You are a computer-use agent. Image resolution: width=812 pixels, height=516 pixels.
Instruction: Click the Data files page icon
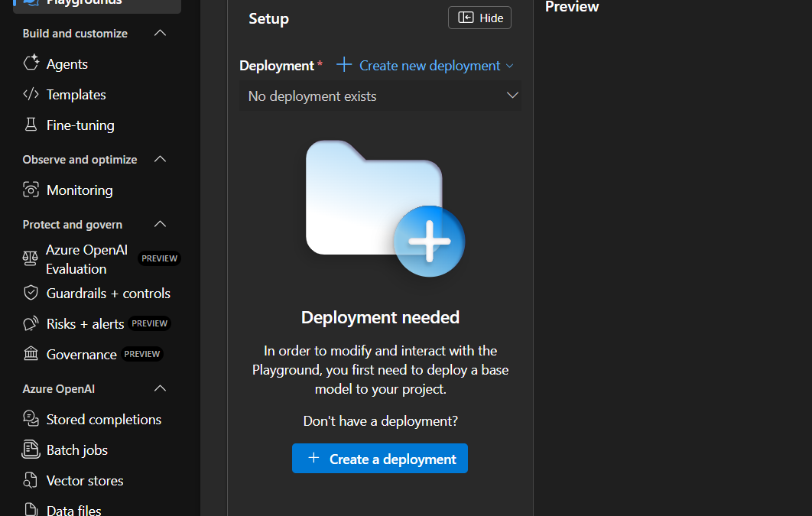point(31,510)
